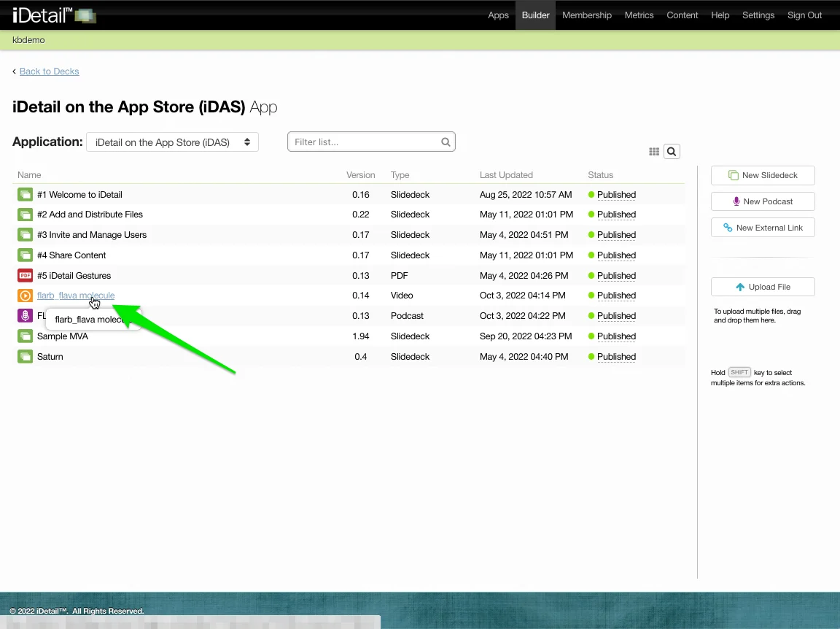Image resolution: width=840 pixels, height=629 pixels.
Task: Click the New Slidedeck button
Action: 763,175
